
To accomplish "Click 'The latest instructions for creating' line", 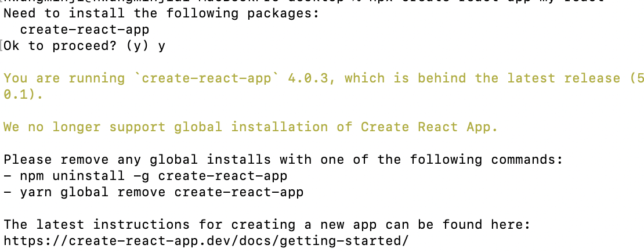I will coord(267,225).
